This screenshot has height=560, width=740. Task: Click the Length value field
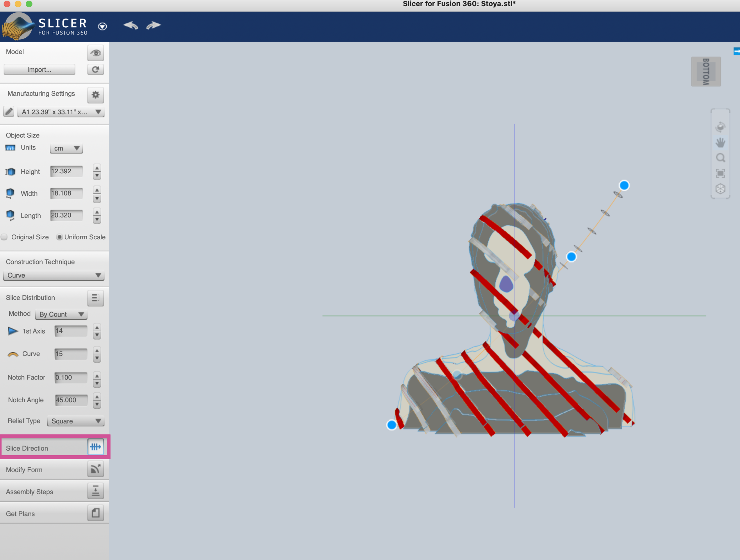[66, 215]
